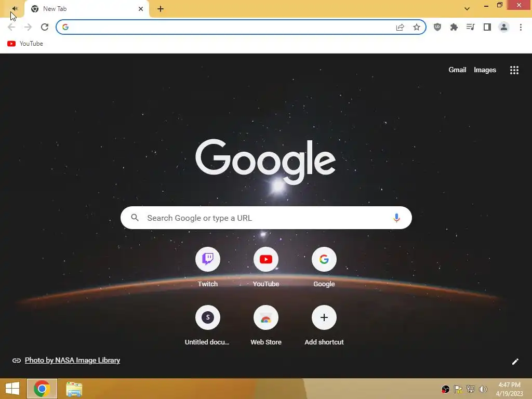Open the taskbar clock showing 4:47 PM
The image size is (532, 399).
click(509, 389)
